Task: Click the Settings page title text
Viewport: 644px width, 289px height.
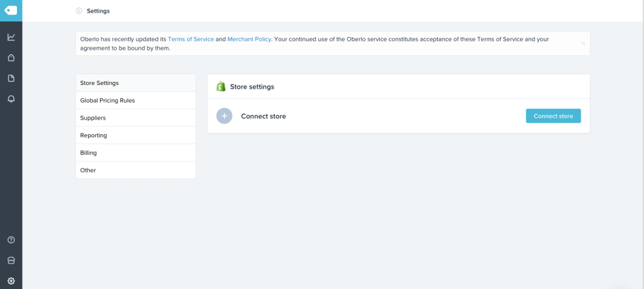Action: (98, 11)
